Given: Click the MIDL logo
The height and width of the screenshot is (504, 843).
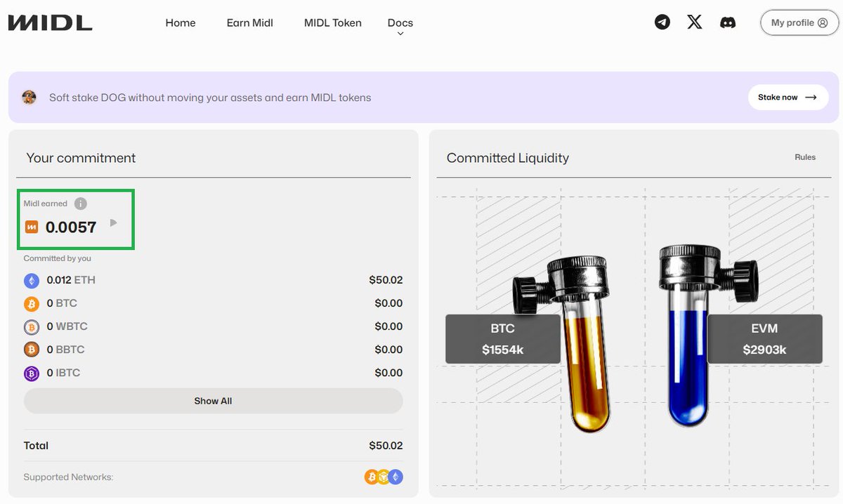Looking at the screenshot, I should [x=50, y=22].
